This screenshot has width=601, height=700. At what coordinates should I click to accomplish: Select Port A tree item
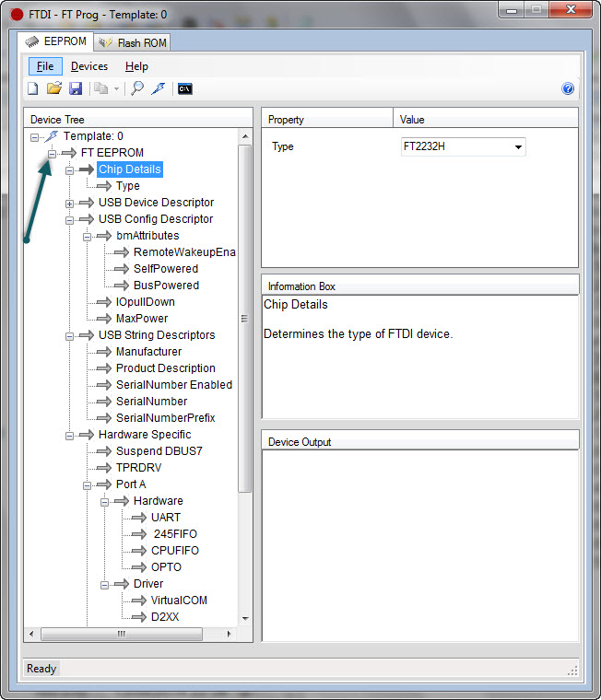point(131,484)
